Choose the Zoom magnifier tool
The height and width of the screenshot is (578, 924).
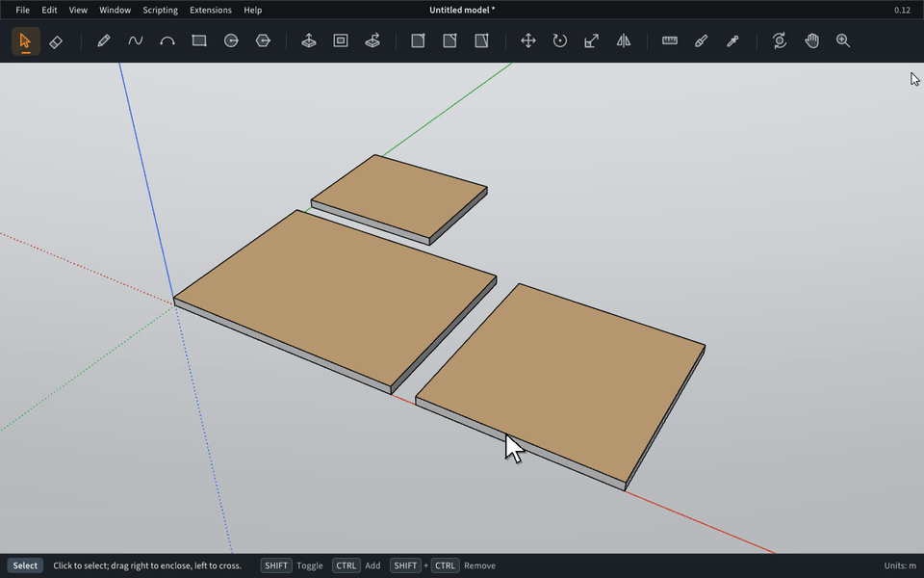click(843, 40)
